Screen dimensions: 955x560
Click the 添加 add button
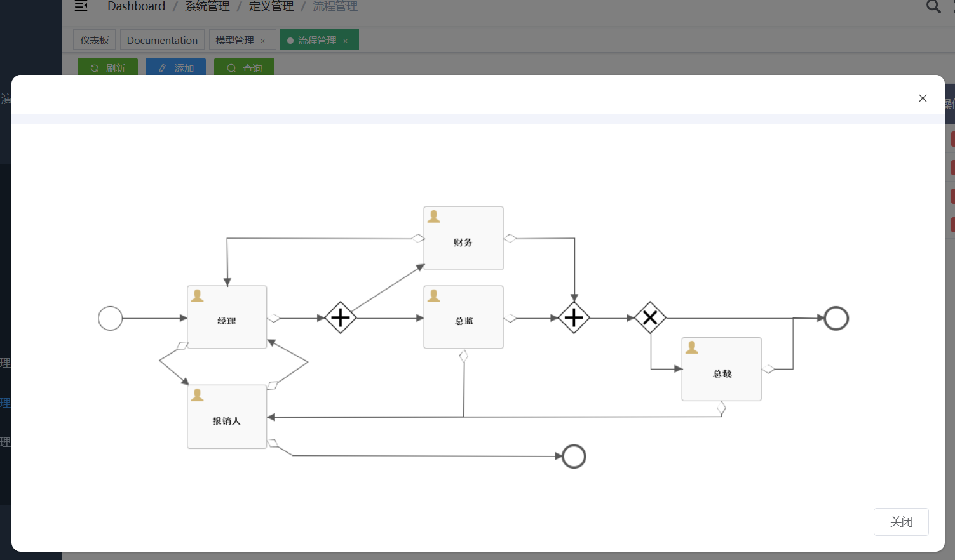pos(175,67)
